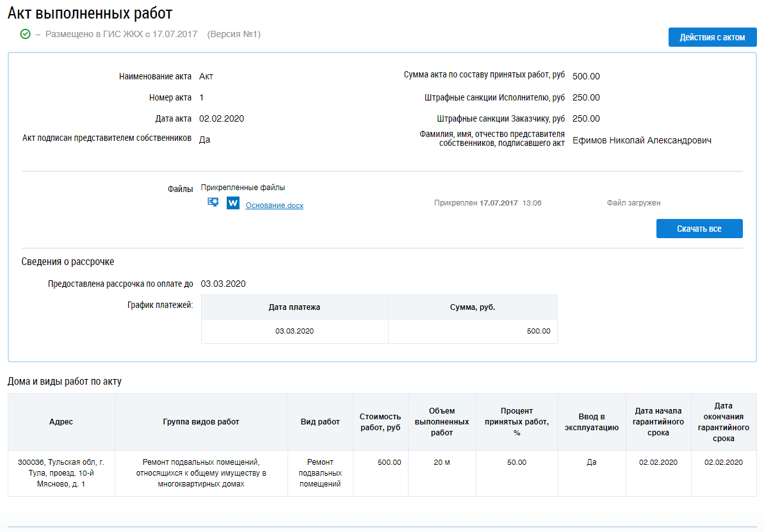Click the Вид работ cell Ремонт подвальных помещений

point(320,473)
